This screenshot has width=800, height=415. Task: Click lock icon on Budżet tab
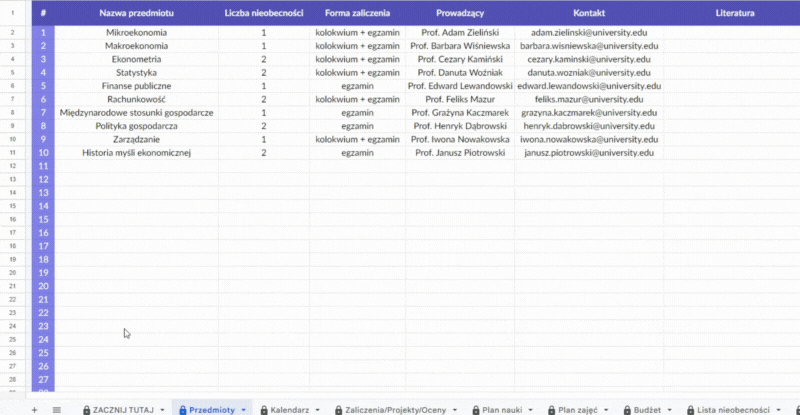coord(627,410)
